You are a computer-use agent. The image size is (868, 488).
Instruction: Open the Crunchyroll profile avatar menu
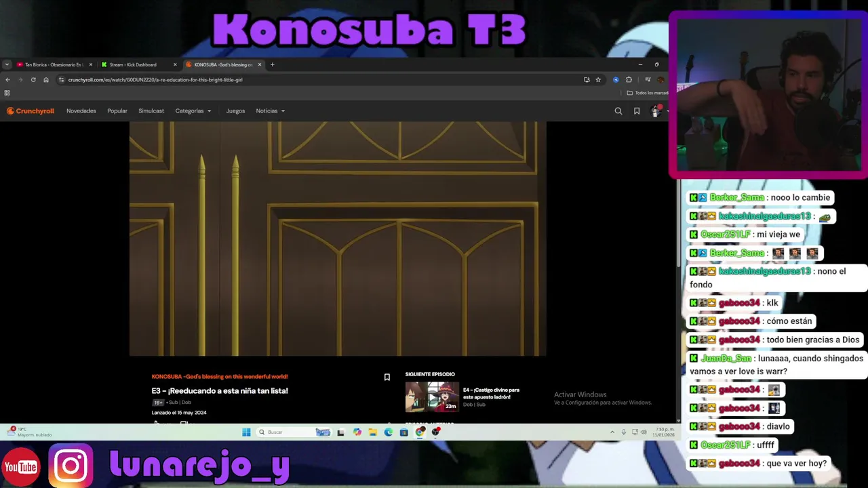pyautogui.click(x=656, y=111)
